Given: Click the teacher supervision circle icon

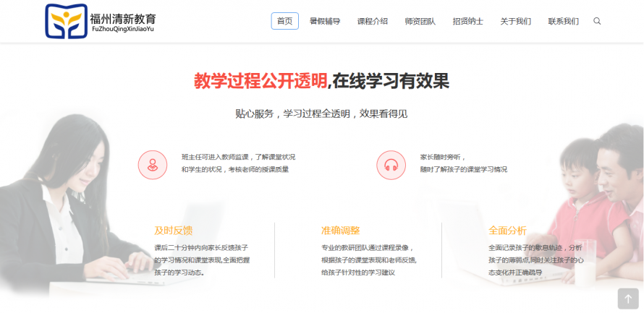Looking at the screenshot, I should coord(152,165).
